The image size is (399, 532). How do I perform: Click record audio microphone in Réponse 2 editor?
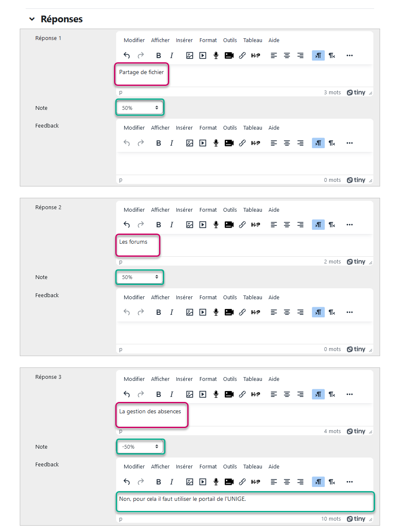(x=216, y=225)
